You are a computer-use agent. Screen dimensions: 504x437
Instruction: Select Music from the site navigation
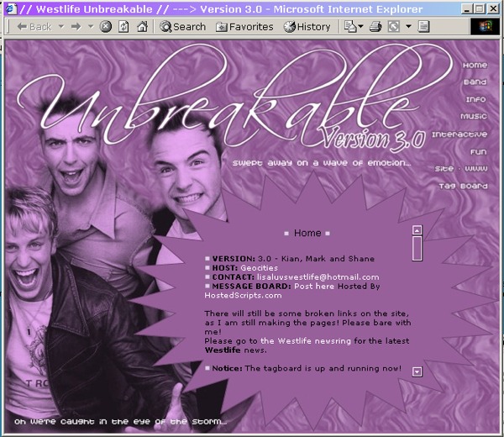pyautogui.click(x=474, y=117)
